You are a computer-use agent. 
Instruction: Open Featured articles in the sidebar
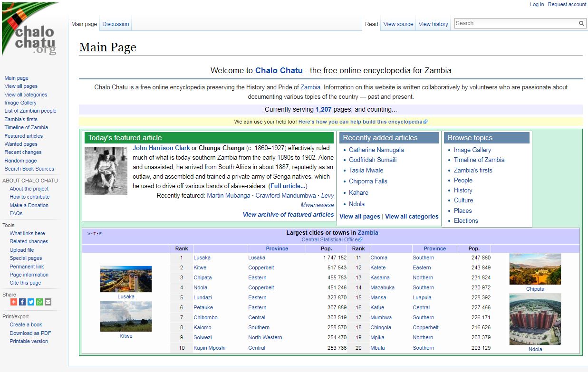[x=24, y=136]
